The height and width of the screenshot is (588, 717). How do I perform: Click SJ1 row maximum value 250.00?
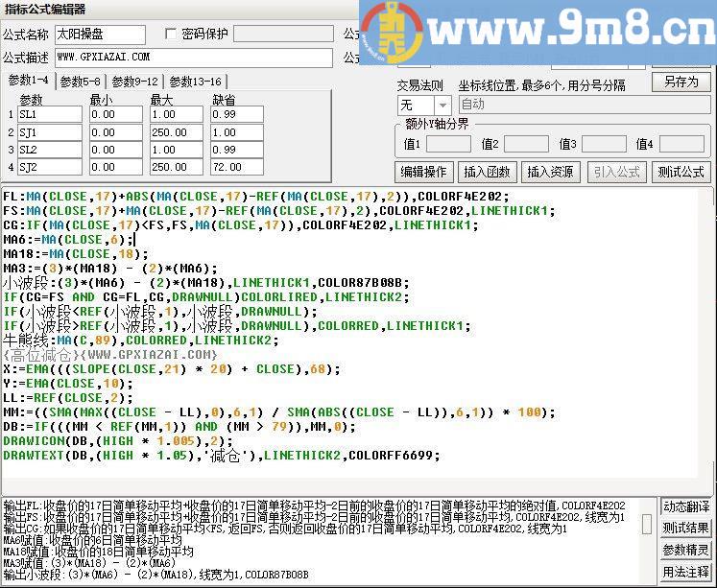coord(176,132)
